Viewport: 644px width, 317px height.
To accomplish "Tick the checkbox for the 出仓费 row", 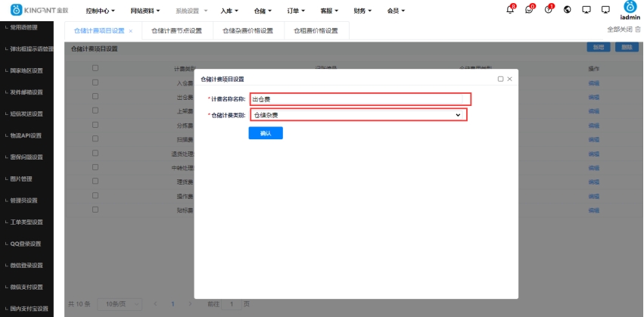I will tap(95, 96).
